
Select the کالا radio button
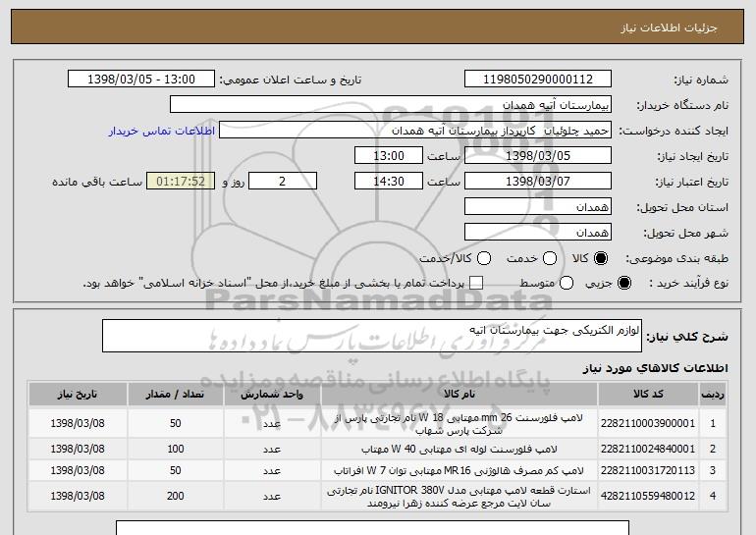click(601, 258)
